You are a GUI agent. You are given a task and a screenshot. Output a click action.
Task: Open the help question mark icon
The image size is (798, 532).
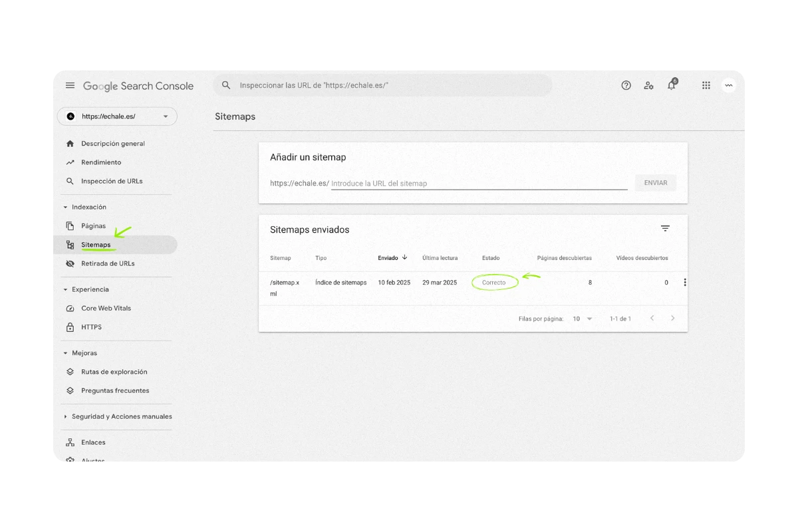tap(626, 85)
